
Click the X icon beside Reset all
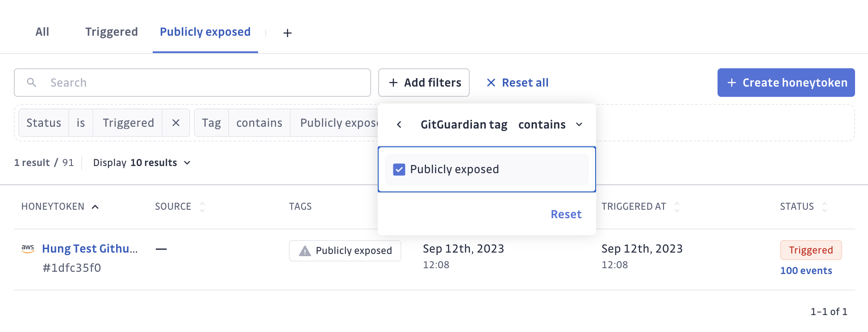(x=491, y=83)
